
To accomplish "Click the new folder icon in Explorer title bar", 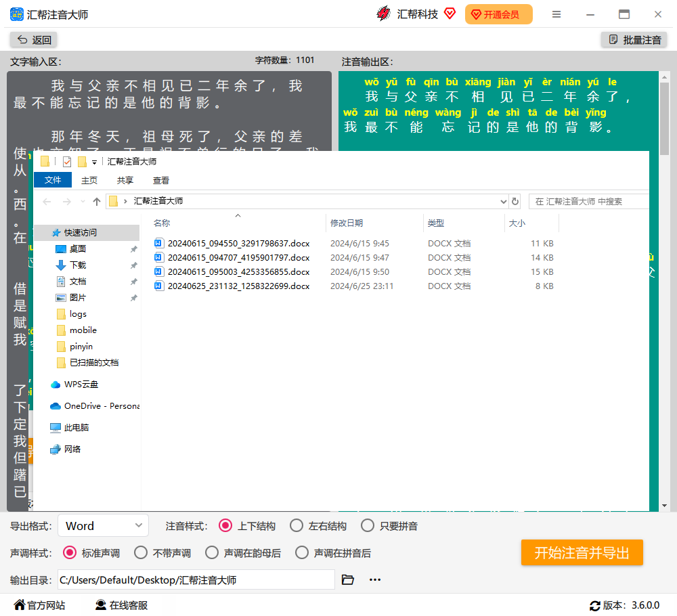I will pos(82,162).
